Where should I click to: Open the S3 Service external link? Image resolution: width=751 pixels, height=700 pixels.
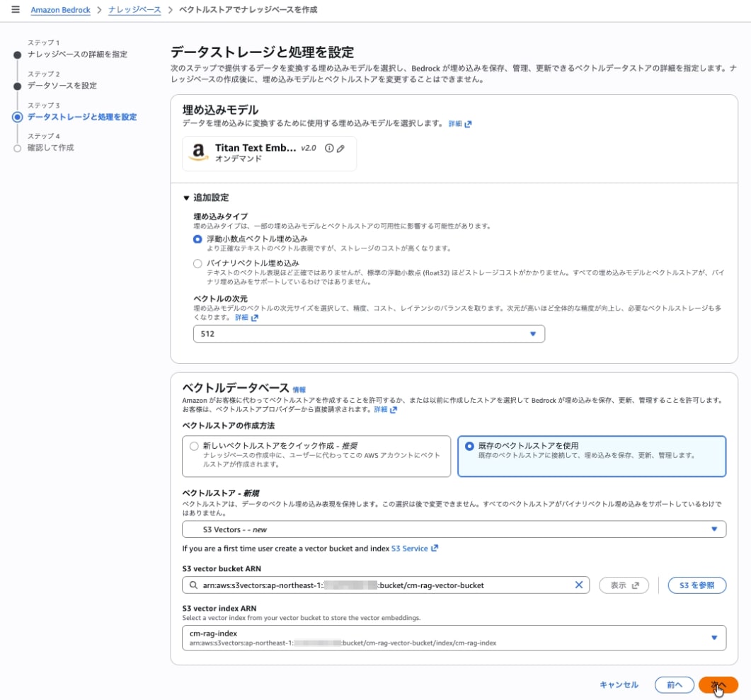coord(414,549)
